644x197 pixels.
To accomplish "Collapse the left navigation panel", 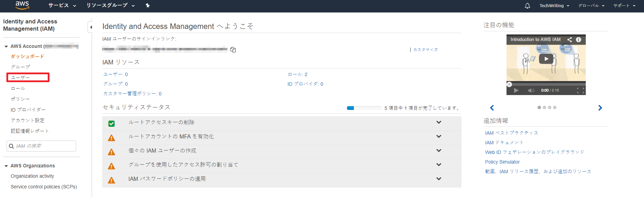I will click(x=91, y=27).
